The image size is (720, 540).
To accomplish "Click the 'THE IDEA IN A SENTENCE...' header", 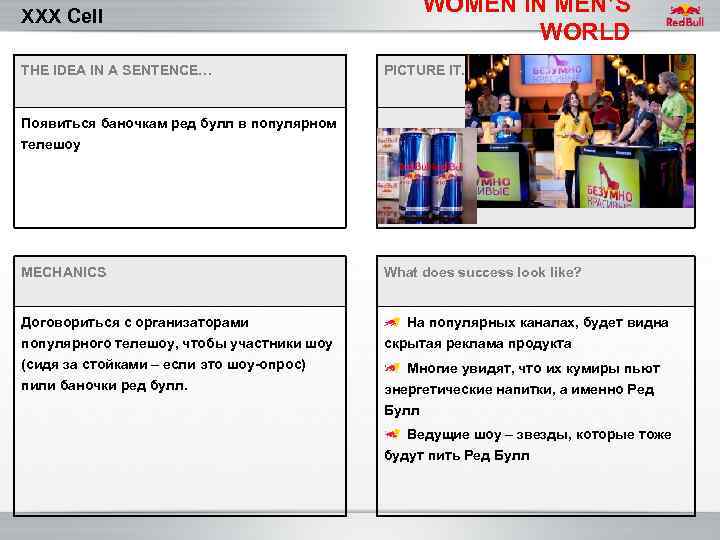I will click(116, 70).
